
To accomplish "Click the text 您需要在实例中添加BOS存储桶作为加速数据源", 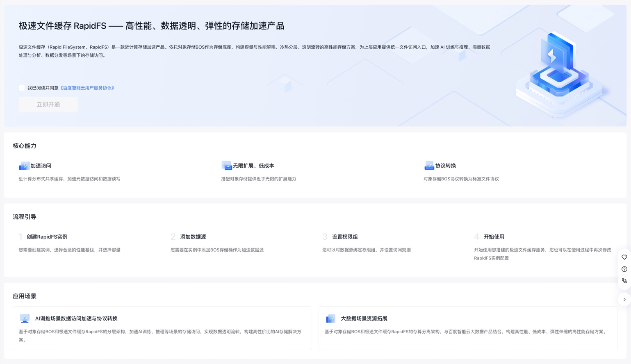I will click(217, 250).
